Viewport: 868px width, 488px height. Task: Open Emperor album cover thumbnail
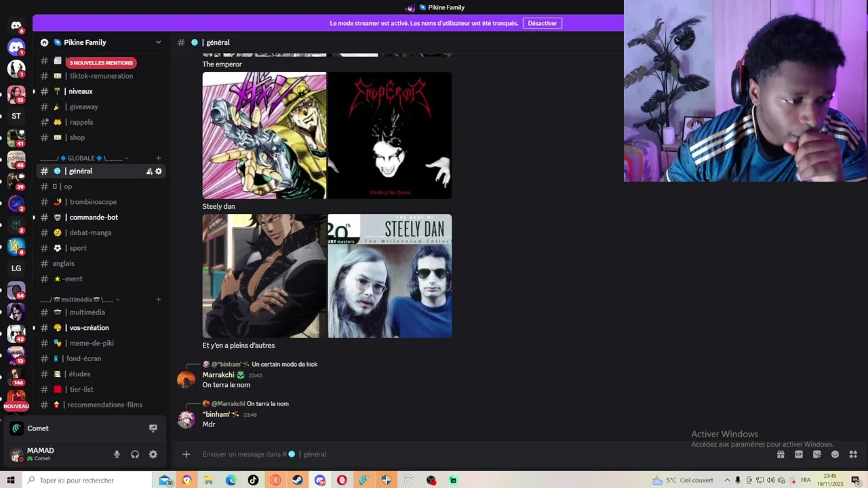click(x=390, y=136)
